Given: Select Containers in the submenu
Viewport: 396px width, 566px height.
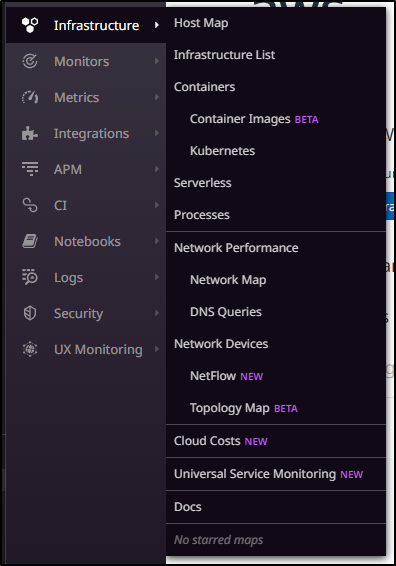Looking at the screenshot, I should tap(204, 87).
